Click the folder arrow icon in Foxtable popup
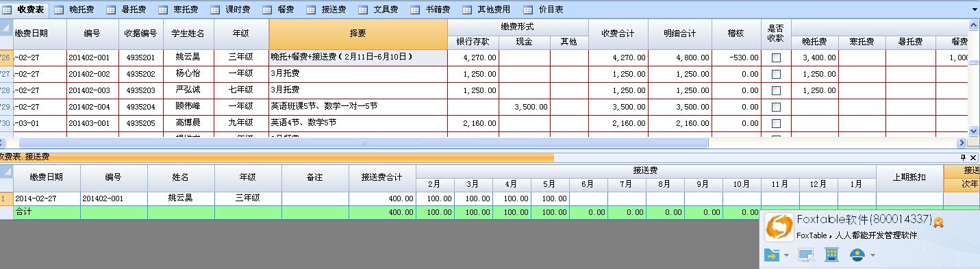This screenshot has height=269, width=980. 772,255
